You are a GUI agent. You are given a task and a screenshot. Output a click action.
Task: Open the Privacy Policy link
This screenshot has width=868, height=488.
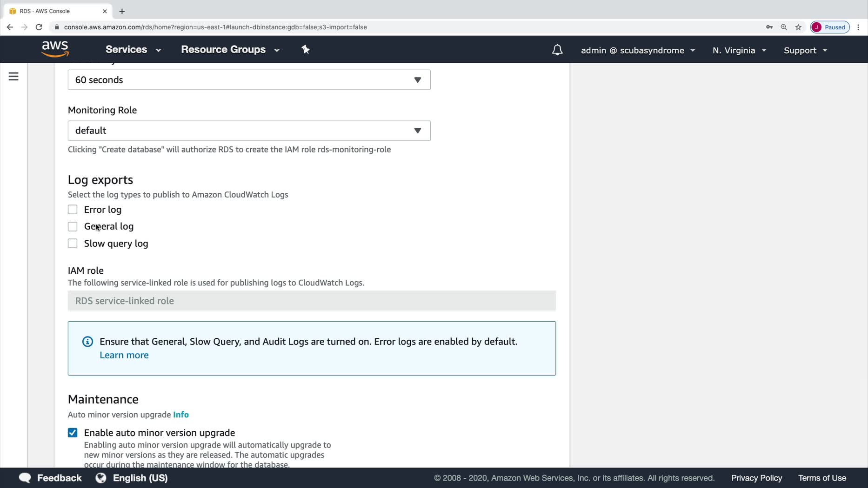pyautogui.click(x=756, y=478)
